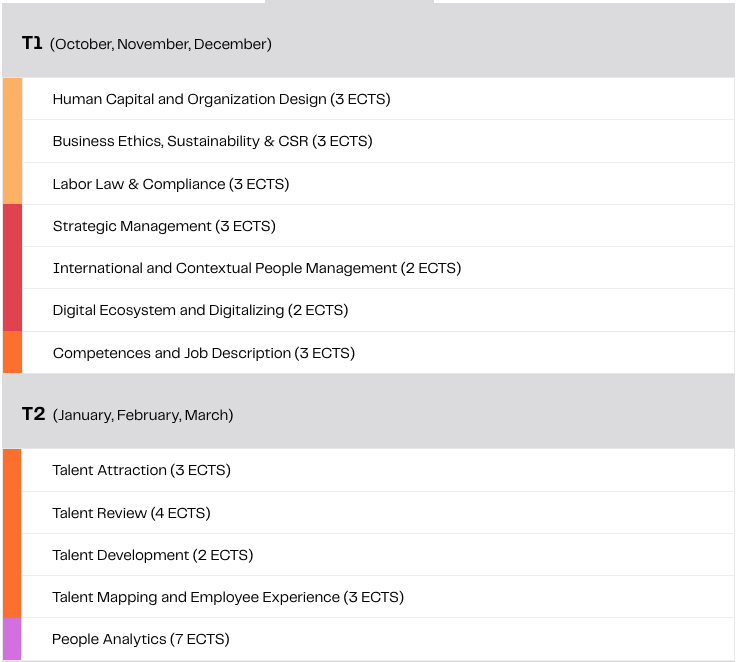Open Competences and Job Description course

(x=203, y=353)
